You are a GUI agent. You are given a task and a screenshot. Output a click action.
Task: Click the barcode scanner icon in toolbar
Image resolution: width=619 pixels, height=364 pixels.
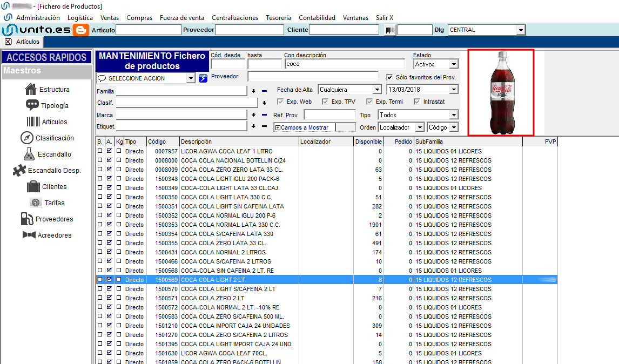(390, 30)
